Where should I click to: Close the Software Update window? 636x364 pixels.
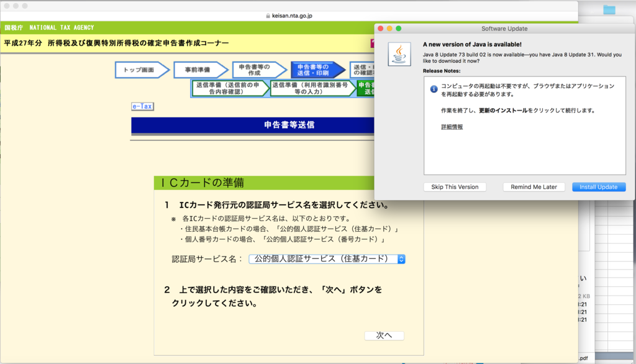click(x=381, y=29)
